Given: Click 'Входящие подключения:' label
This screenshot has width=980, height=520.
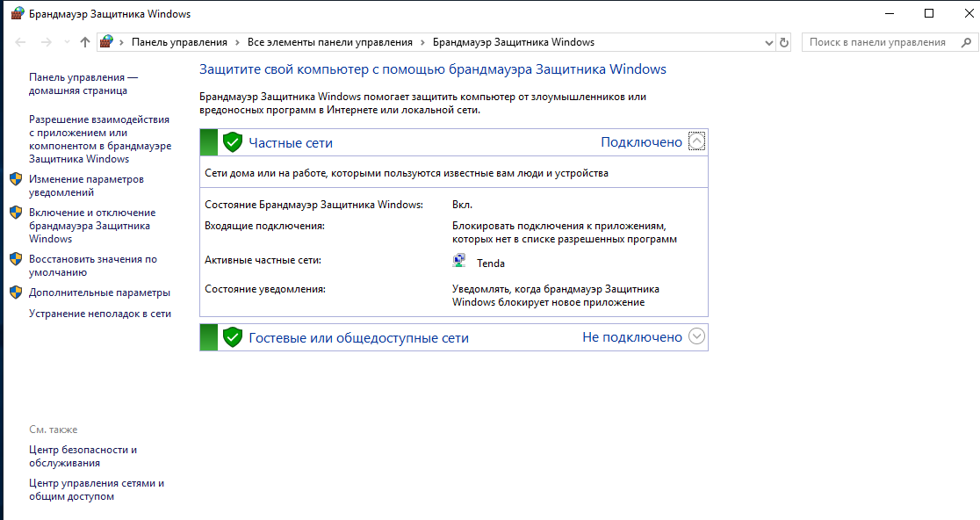Looking at the screenshot, I should click(x=265, y=226).
